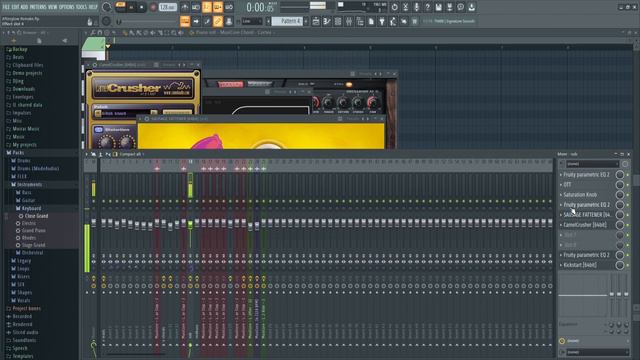Screen dimensions: 640x360
Task: Toggle enable light for Kickstart slot
Action: (628, 265)
